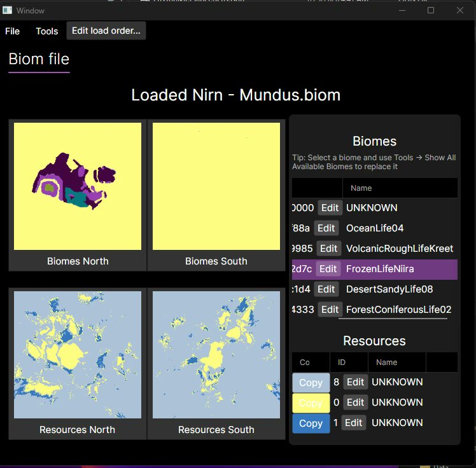
Task: Select the DesertSandyLife08 row name
Action: 389,289
